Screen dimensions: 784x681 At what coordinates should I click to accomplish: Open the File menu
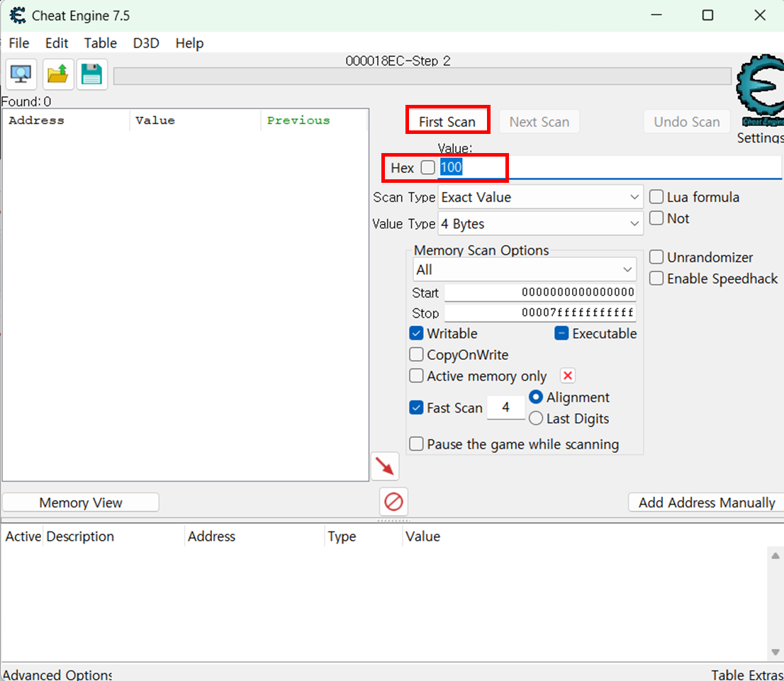tap(19, 43)
